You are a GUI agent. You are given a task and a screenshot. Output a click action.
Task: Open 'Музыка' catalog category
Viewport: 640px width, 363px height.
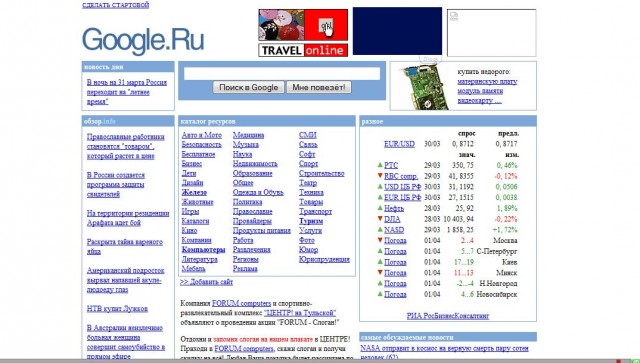tap(245, 145)
